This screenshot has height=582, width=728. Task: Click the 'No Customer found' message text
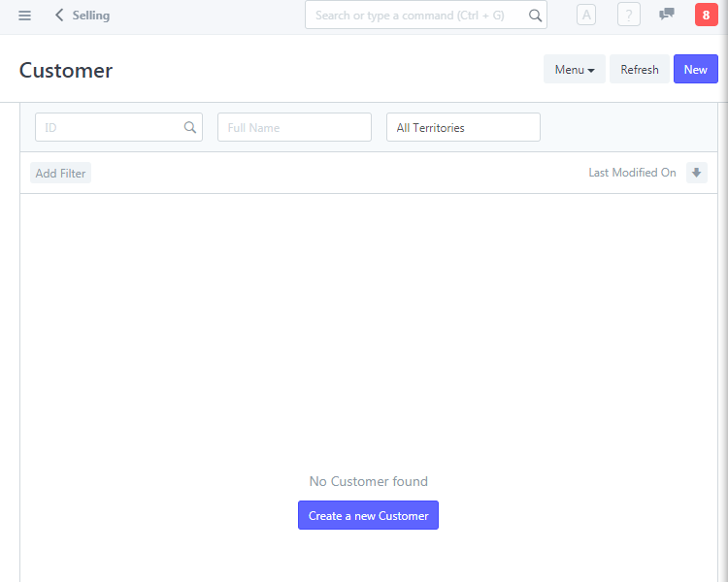[x=368, y=481]
